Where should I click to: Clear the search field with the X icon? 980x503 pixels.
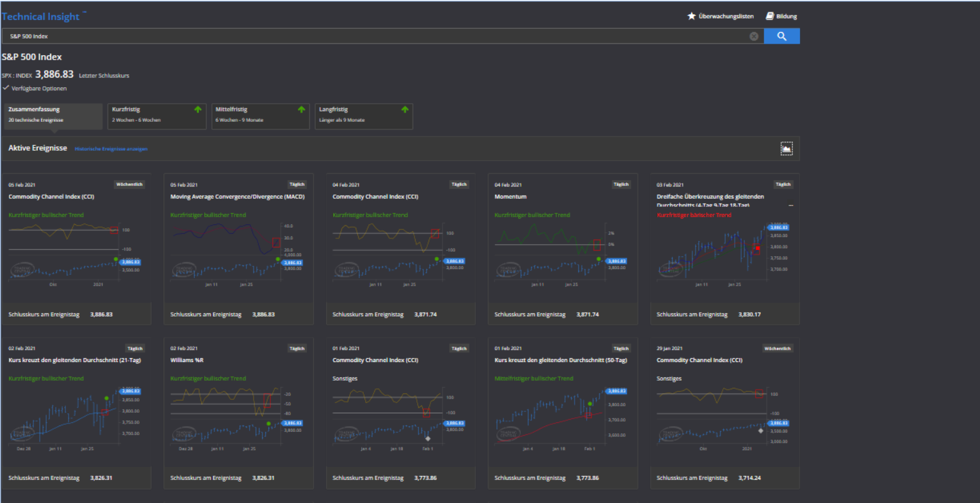(x=754, y=37)
